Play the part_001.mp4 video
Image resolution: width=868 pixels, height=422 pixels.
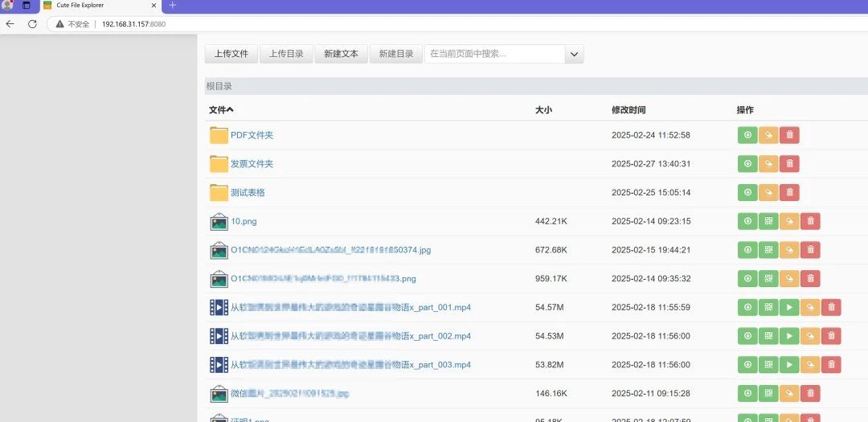pyautogui.click(x=789, y=307)
